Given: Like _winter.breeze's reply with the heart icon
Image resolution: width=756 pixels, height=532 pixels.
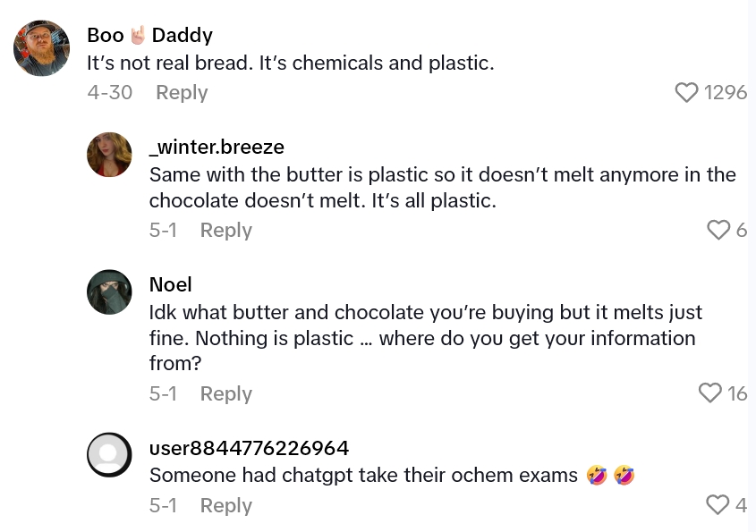Looking at the screenshot, I should coord(718,231).
